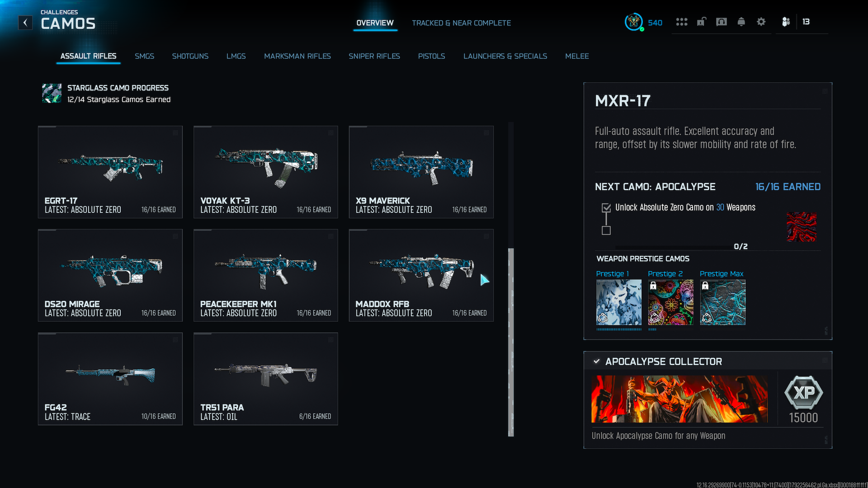Image resolution: width=868 pixels, height=488 pixels.
Task: Open the DS20 Mirage weapon card
Action: pos(110,276)
